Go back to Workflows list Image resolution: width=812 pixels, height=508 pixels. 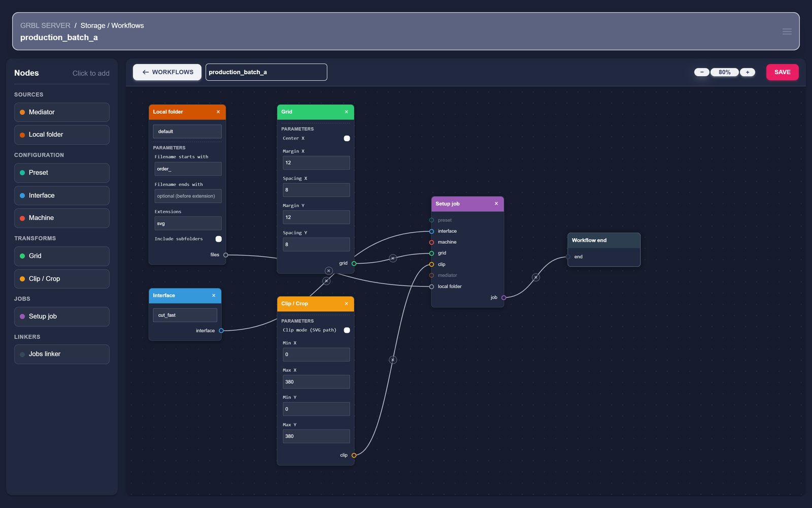point(167,72)
